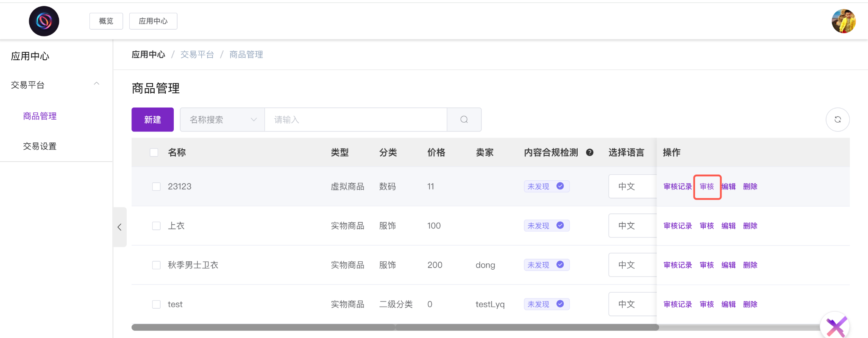Image resolution: width=868 pixels, height=338 pixels.
Task: Toggle the select-all checkbox in table header
Action: click(x=154, y=153)
